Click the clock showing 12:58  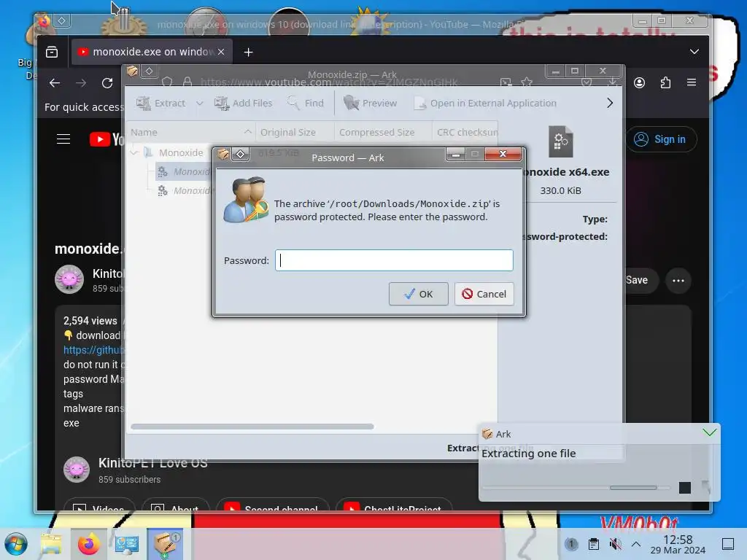pyautogui.click(x=678, y=544)
